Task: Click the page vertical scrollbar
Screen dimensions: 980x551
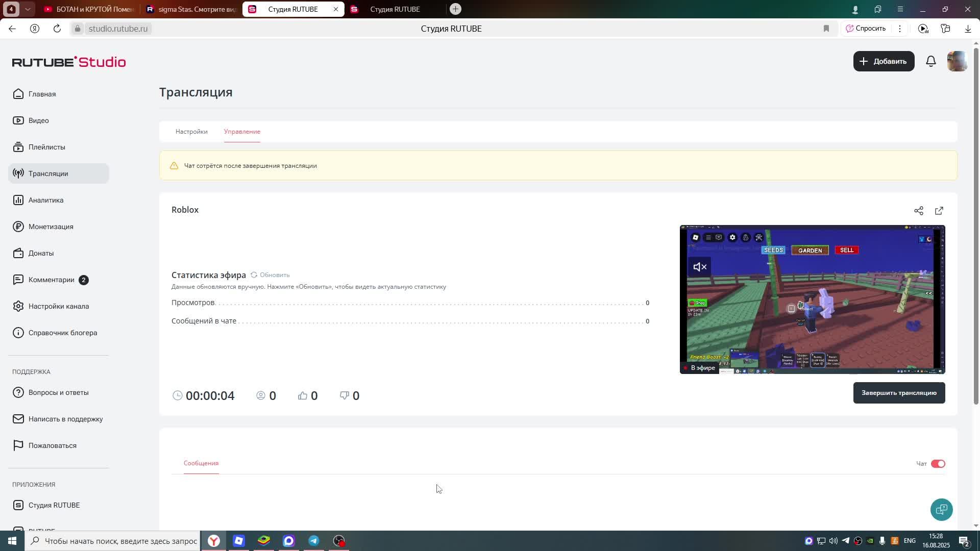Action: pos(976,224)
